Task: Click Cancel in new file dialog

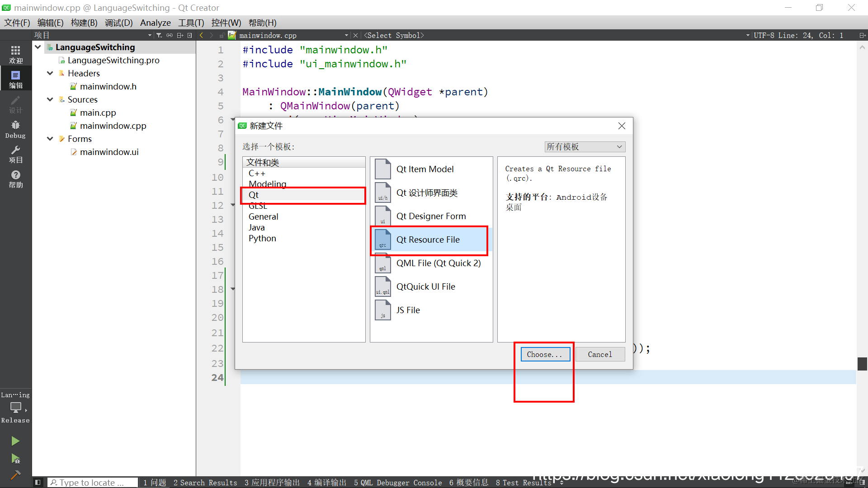Action: [x=600, y=354]
